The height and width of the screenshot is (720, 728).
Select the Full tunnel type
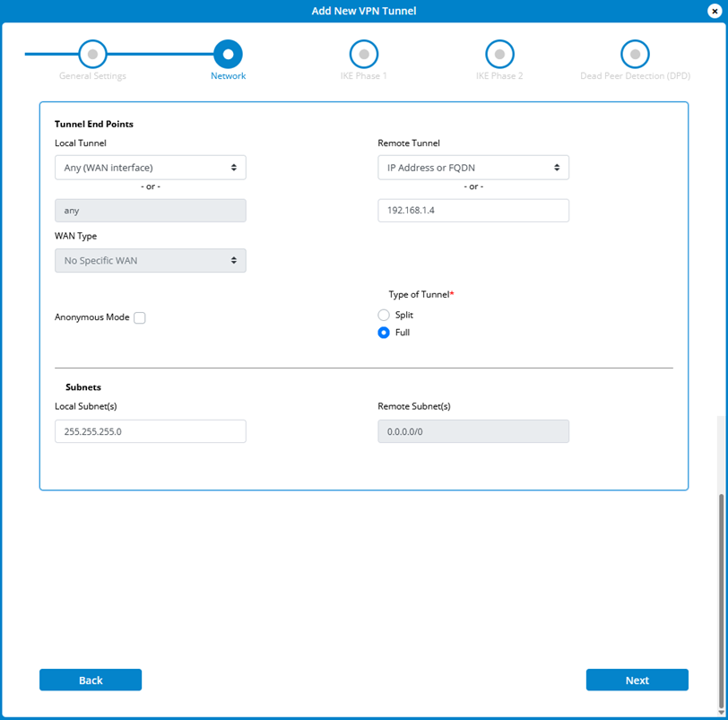click(384, 333)
